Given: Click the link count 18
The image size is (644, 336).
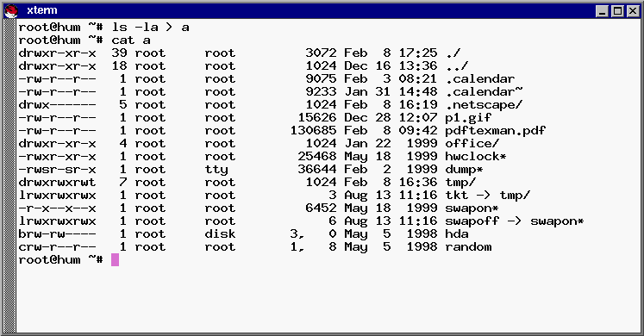Looking at the screenshot, I should tap(120, 66).
